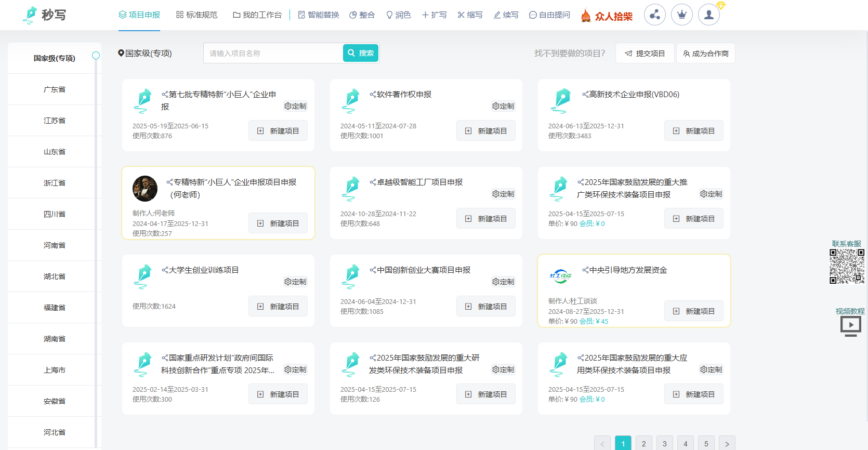Switch to 我的工作台 tab
This screenshot has width=868, height=450.
pyautogui.click(x=257, y=15)
